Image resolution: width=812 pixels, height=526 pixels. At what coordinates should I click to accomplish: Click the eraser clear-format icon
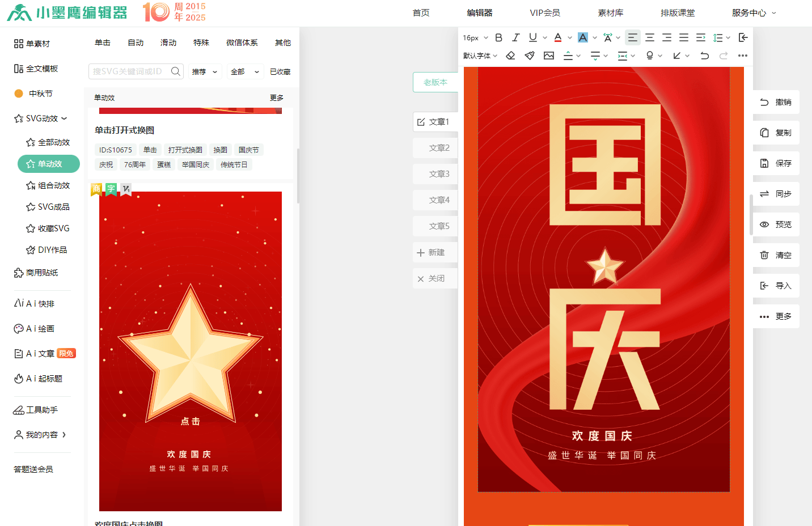(510, 56)
